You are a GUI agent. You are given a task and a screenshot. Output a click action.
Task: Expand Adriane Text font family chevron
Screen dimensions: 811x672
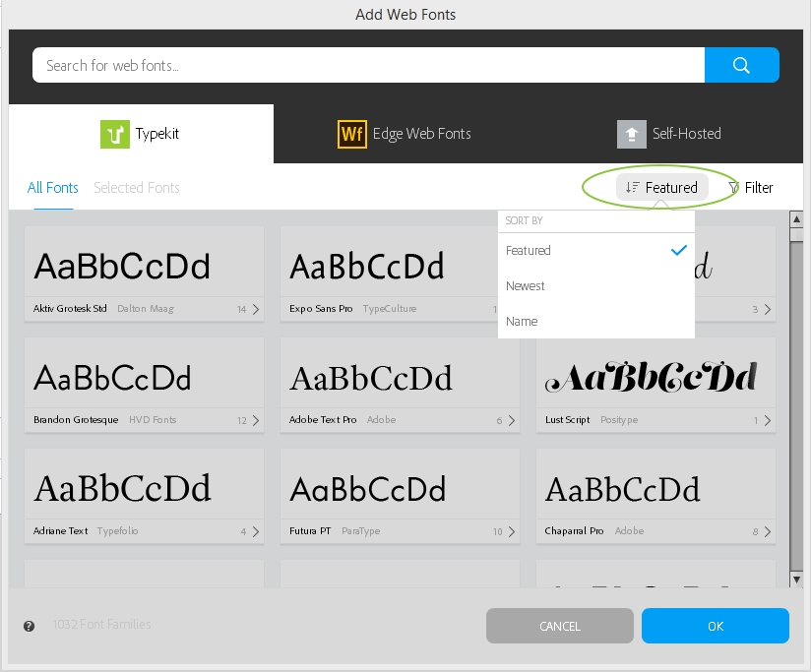click(x=256, y=531)
